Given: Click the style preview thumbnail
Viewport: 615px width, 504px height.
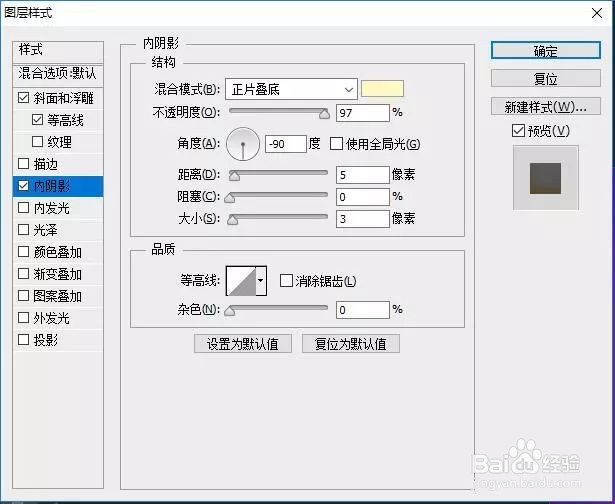Looking at the screenshot, I should pos(546,178).
